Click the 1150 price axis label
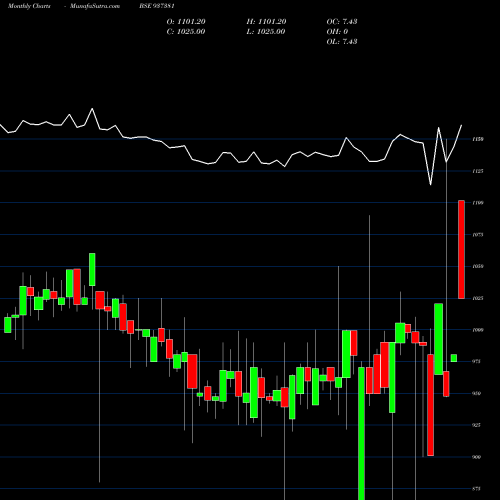500x500 pixels. [478, 139]
